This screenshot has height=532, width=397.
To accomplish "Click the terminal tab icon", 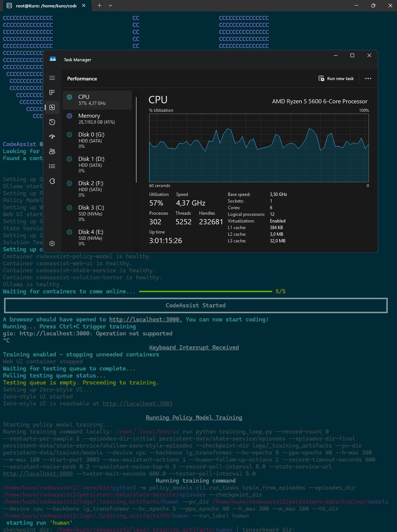I will 9,6.
